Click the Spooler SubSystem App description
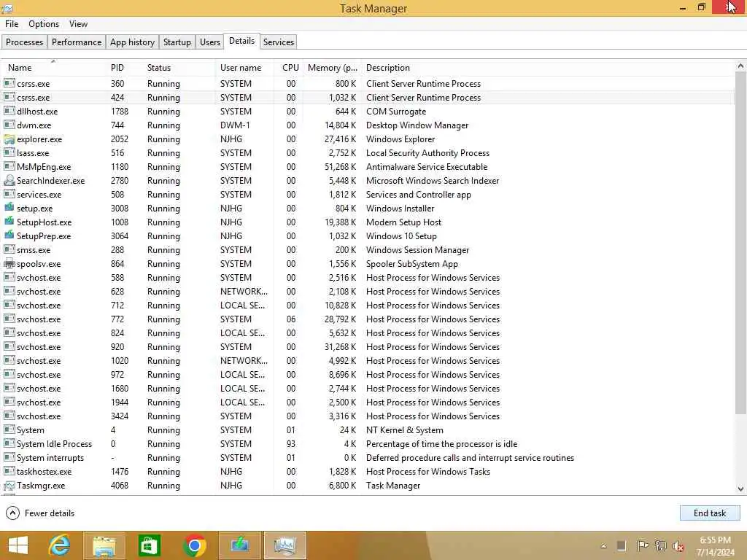Screen dimensions: 747x560 pos(411,264)
